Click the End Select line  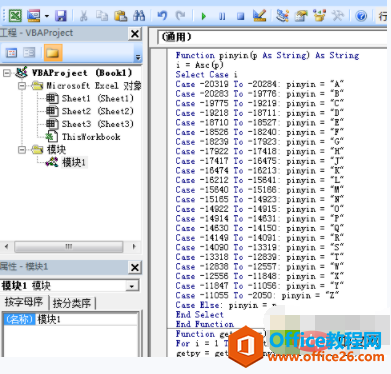point(200,315)
